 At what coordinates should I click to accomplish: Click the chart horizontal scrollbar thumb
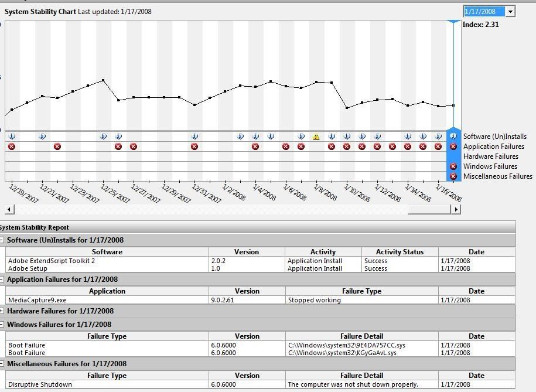click(428, 209)
